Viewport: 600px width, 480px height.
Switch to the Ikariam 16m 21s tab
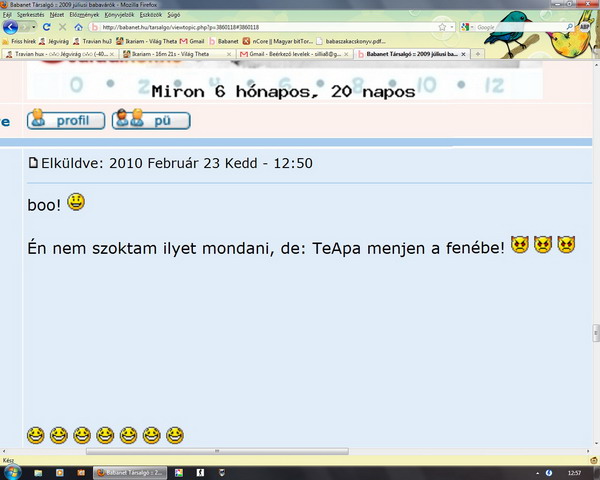pos(177,54)
